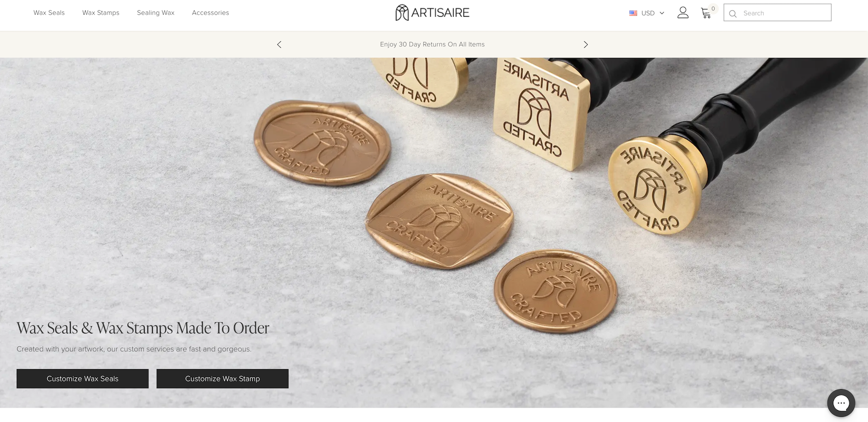Click the US flag currency icon
Image resolution: width=868 pixels, height=422 pixels.
click(633, 13)
